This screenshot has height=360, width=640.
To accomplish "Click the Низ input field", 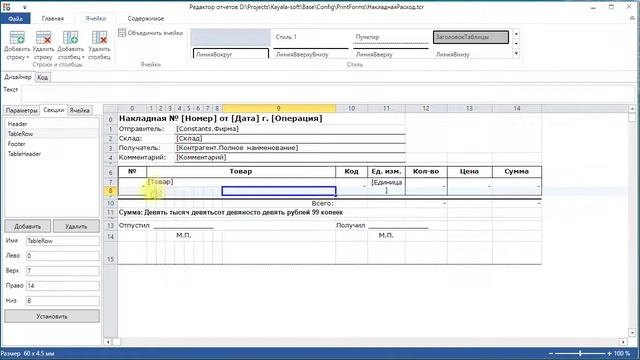I will click(62, 301).
